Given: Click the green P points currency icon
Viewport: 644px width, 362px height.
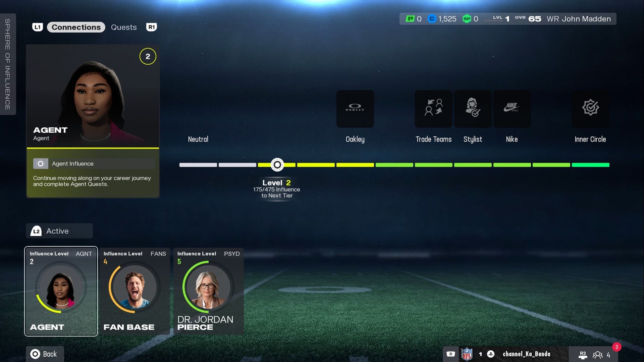Looking at the screenshot, I should pyautogui.click(x=410, y=19).
